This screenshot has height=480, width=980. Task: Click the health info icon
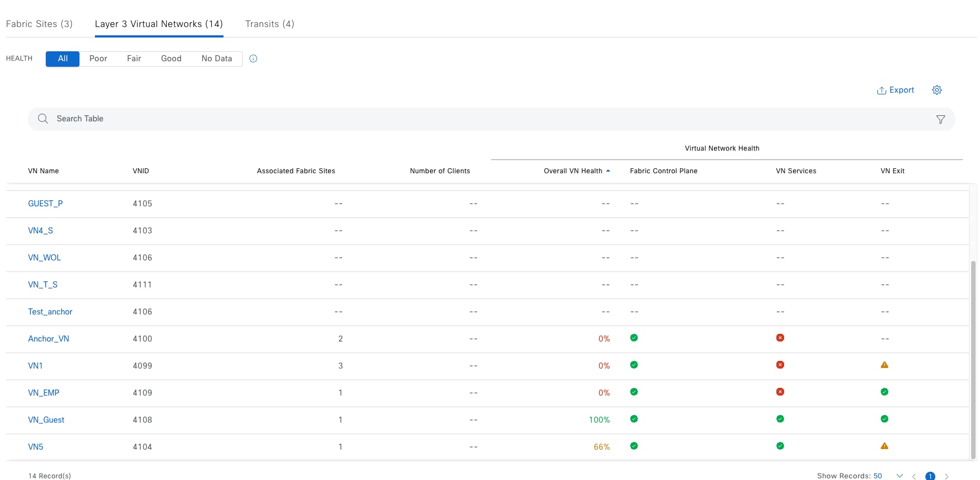pyautogui.click(x=253, y=58)
